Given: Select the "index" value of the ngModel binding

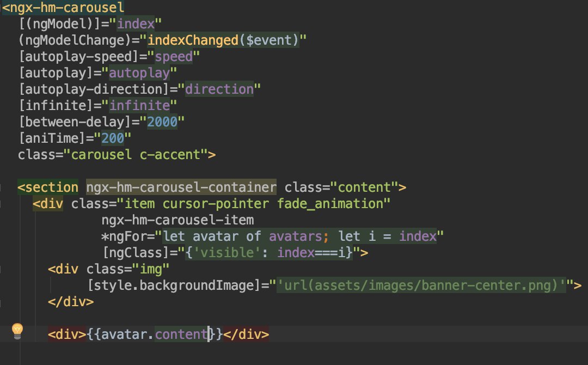Looking at the screenshot, I should (136, 24).
